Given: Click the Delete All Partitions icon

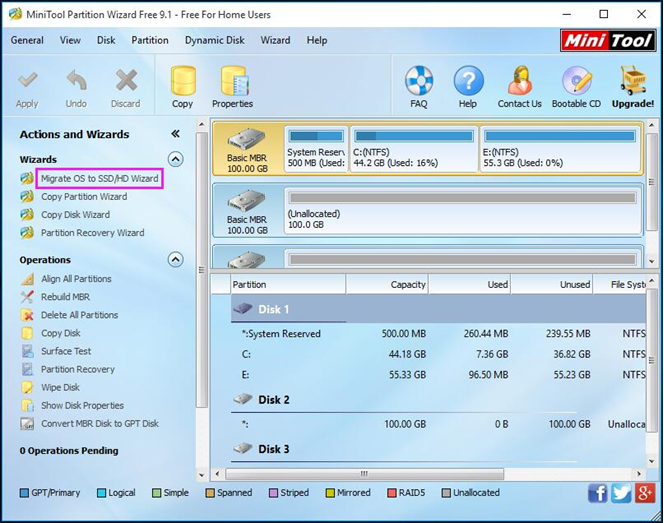Looking at the screenshot, I should [28, 315].
